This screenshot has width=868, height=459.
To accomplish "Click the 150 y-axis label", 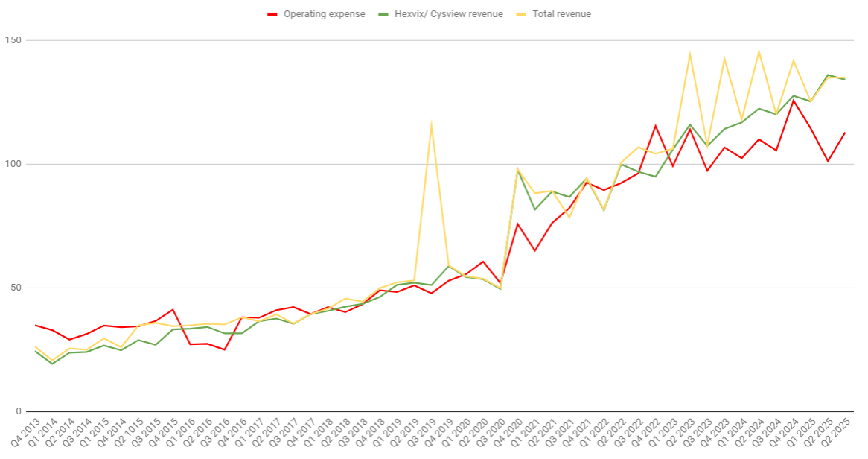I will click(13, 40).
